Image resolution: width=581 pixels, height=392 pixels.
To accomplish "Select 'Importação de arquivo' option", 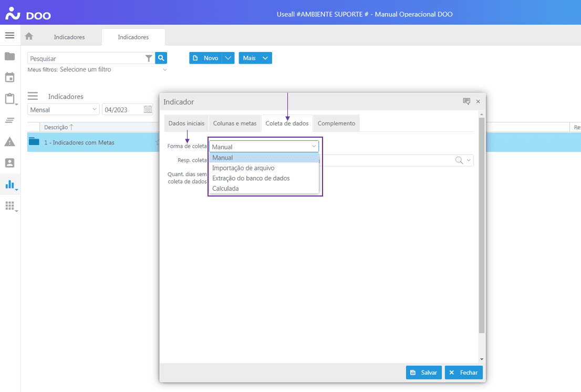I will pyautogui.click(x=243, y=168).
